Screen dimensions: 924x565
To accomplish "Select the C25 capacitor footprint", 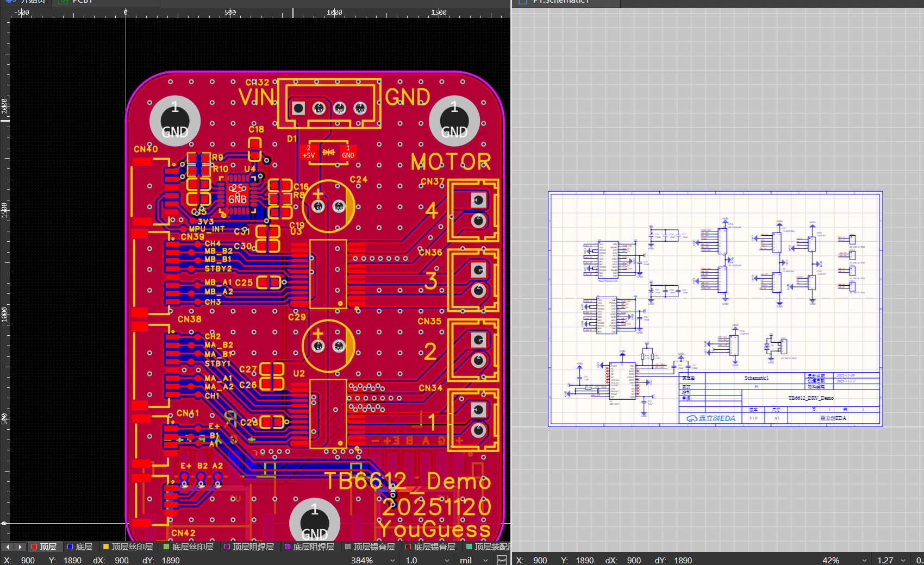I will (269, 282).
